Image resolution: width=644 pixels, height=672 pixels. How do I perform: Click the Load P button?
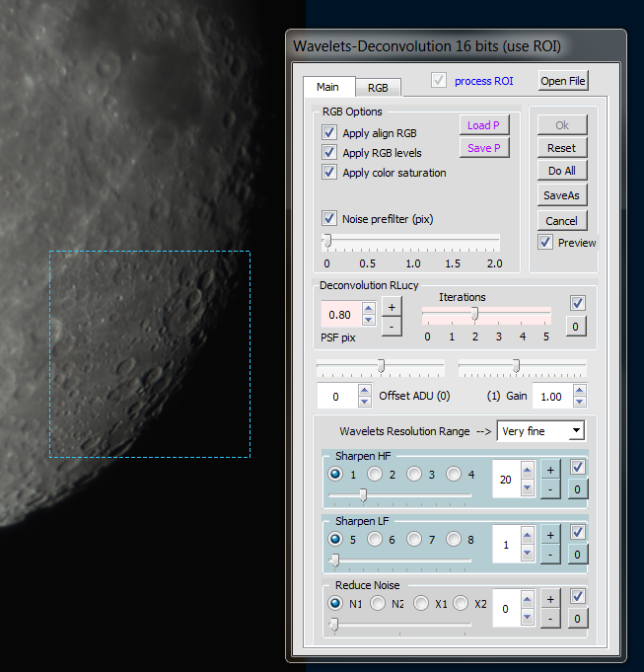click(x=484, y=125)
